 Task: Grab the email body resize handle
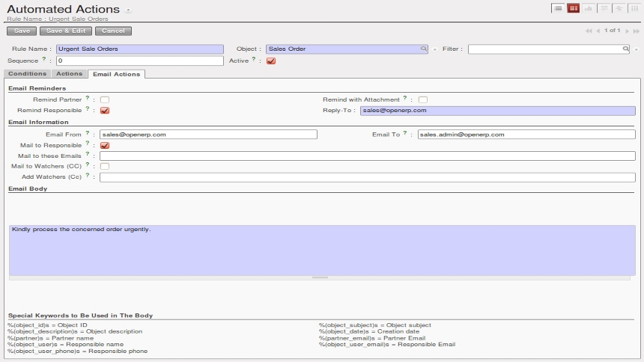coord(320,278)
